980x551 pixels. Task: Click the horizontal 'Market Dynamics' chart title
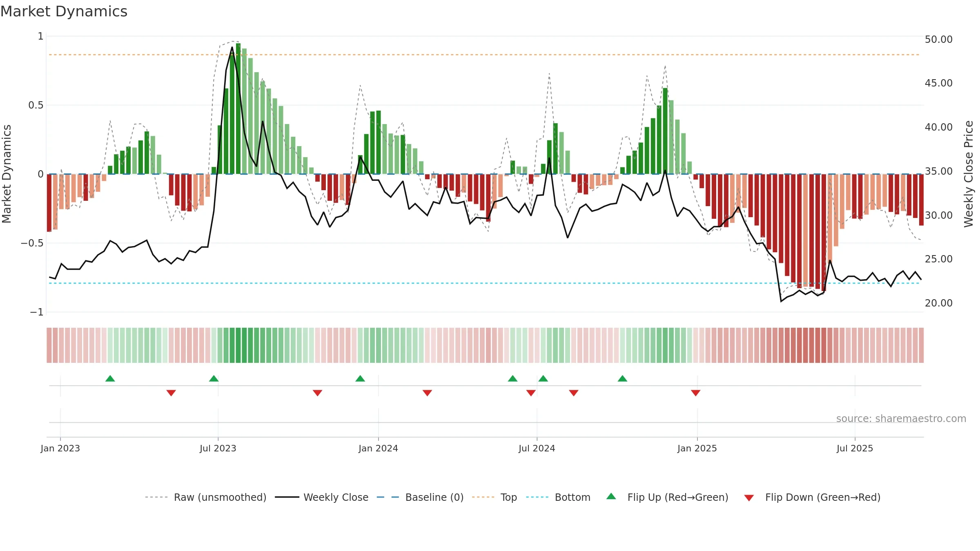pyautogui.click(x=64, y=11)
